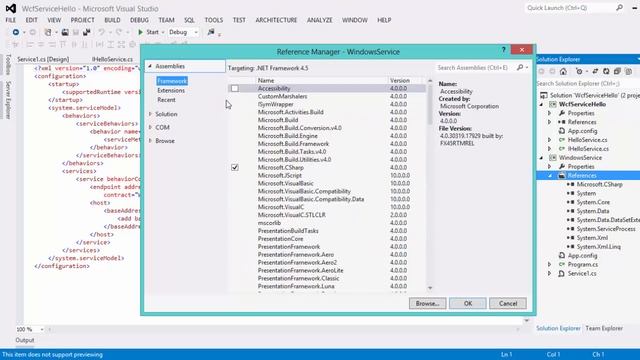
Task: Click the assembly list scroll up arrow
Action: (x=430, y=81)
